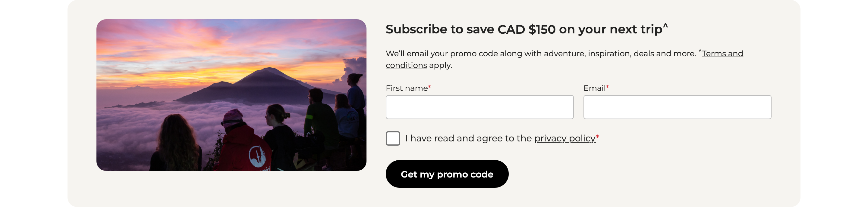Click the caret symbol after 'next trip'
The image size is (868, 207).
665,26
